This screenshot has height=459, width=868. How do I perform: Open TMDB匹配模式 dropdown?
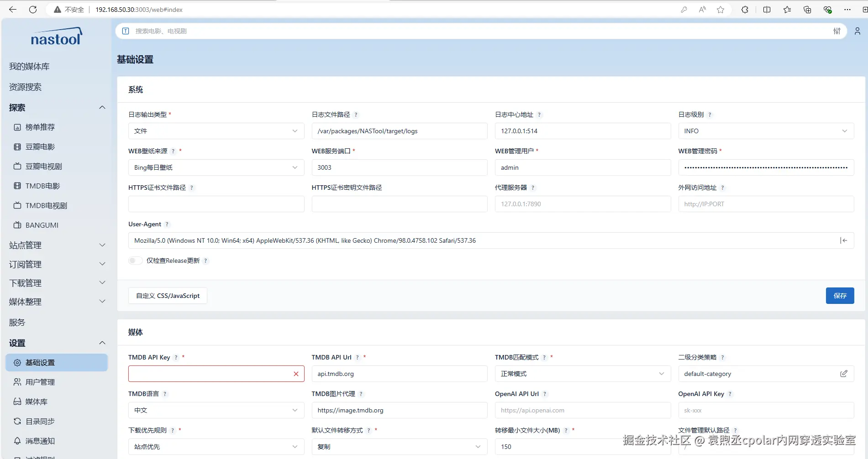583,374
